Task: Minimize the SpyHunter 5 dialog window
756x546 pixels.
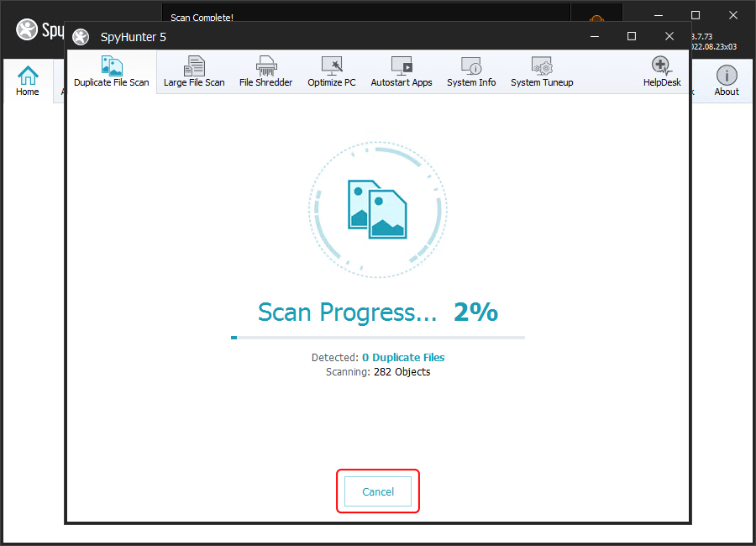Action: pos(594,36)
